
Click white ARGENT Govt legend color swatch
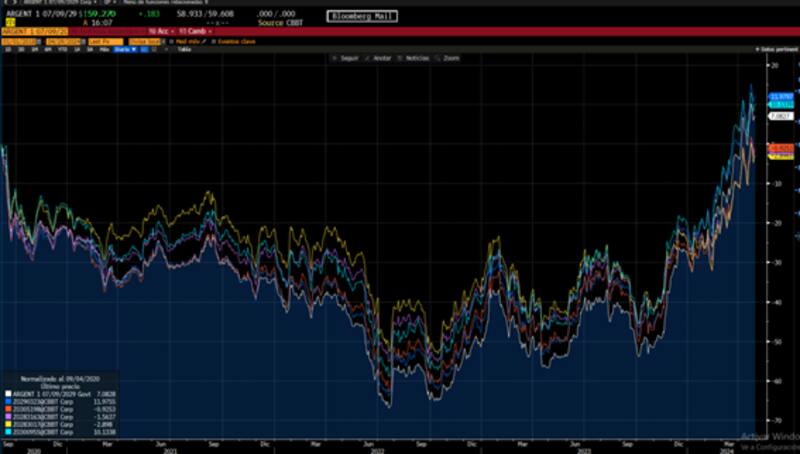7,394
